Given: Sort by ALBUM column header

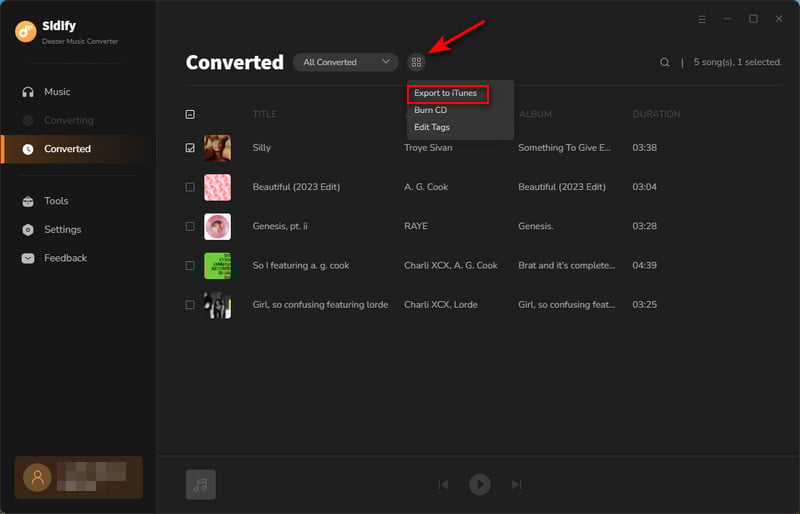Looking at the screenshot, I should coord(535,114).
